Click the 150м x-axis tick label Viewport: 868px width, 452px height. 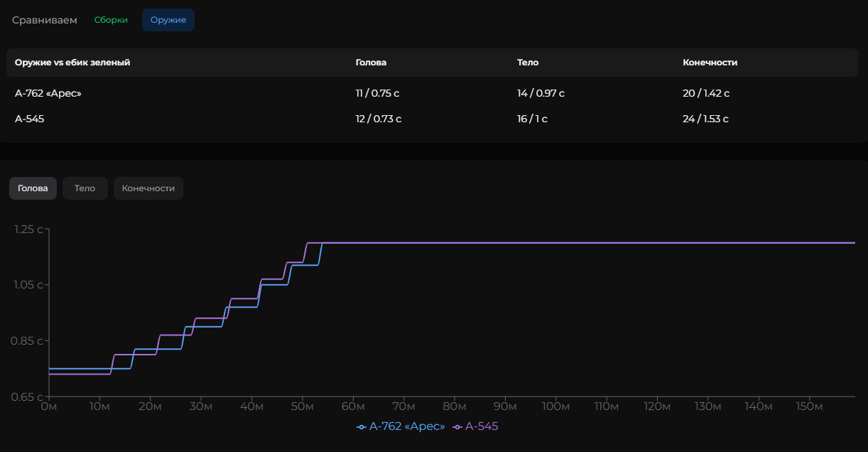pyautogui.click(x=809, y=407)
